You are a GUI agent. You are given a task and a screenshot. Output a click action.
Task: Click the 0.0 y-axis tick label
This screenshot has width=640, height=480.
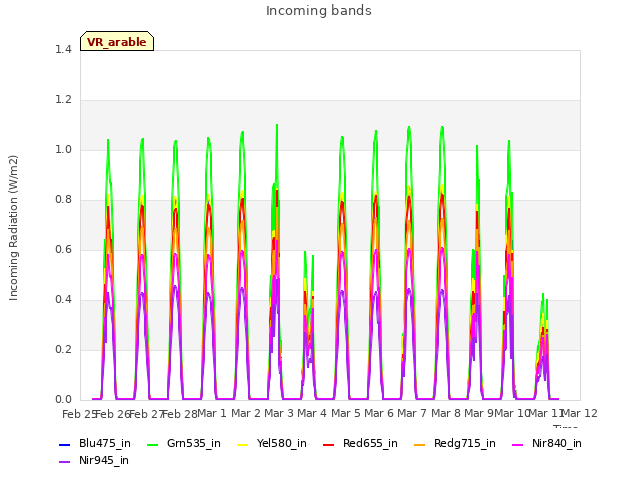63,400
